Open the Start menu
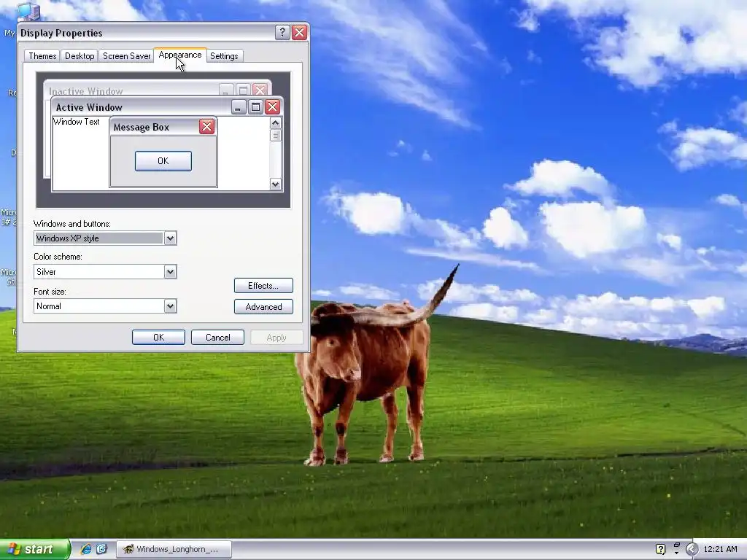Viewport: 747px width, 560px height. tap(34, 549)
